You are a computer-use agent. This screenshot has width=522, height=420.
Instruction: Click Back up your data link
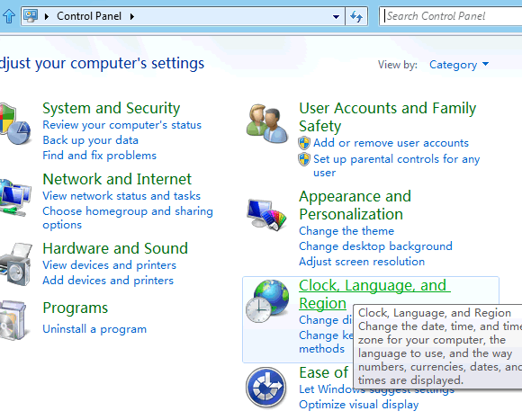90,140
